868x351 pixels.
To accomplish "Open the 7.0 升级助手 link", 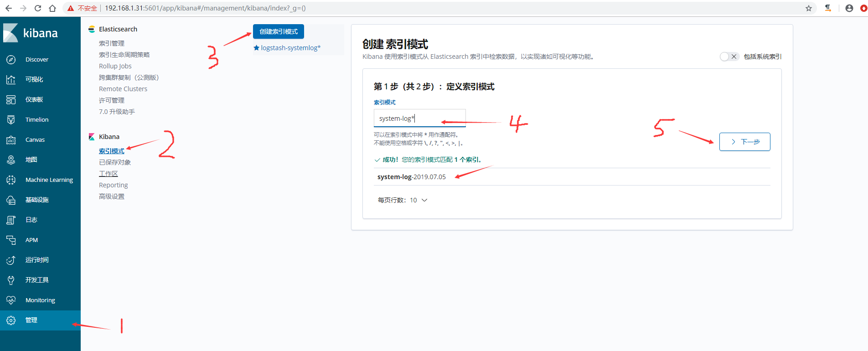I will coord(117,112).
